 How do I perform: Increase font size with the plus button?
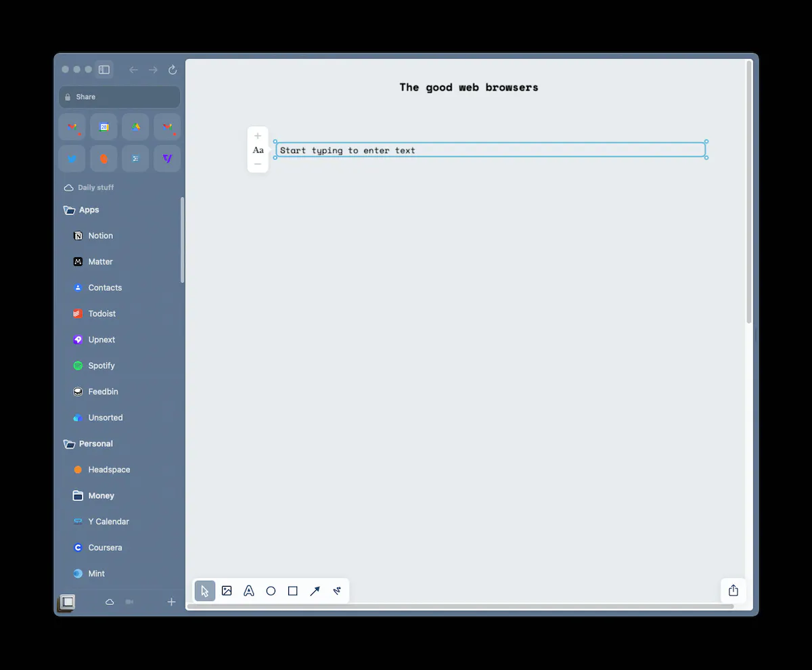pos(258,136)
